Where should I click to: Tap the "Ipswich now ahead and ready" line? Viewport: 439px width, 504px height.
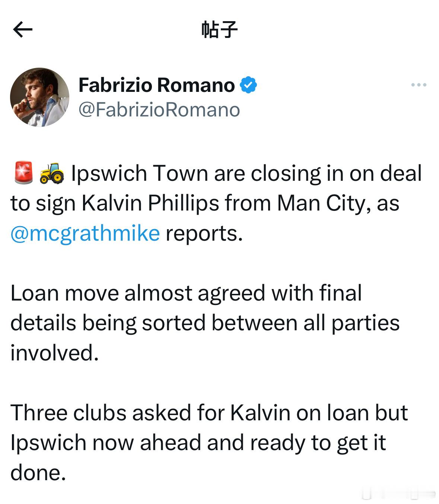198,443
